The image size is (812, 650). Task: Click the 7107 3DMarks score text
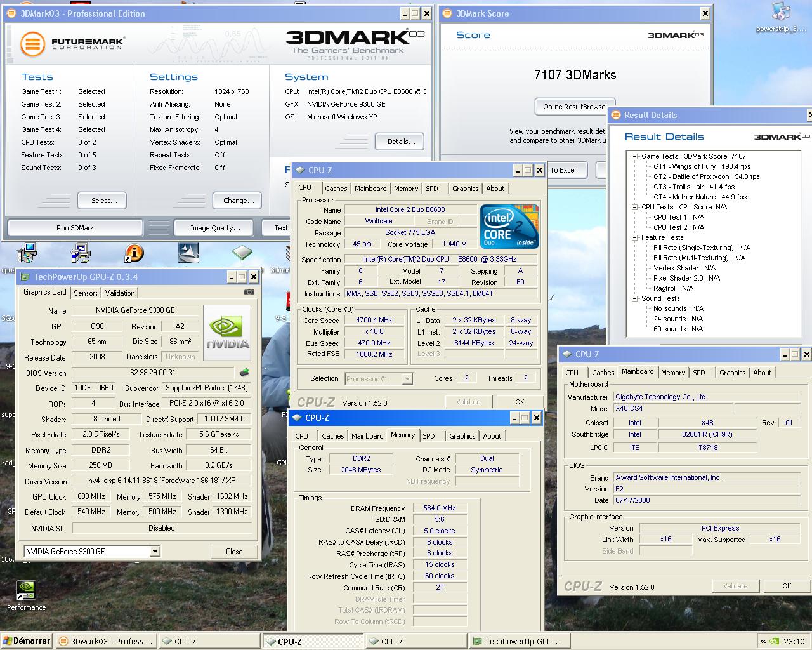(575, 75)
